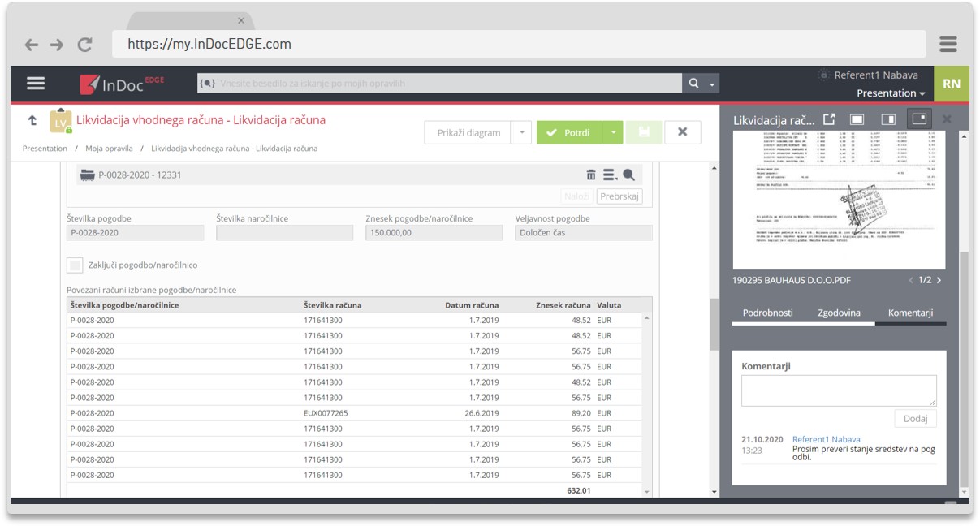The width and height of the screenshot is (980, 526).
Task: Open document preview in new window
Action: (829, 119)
